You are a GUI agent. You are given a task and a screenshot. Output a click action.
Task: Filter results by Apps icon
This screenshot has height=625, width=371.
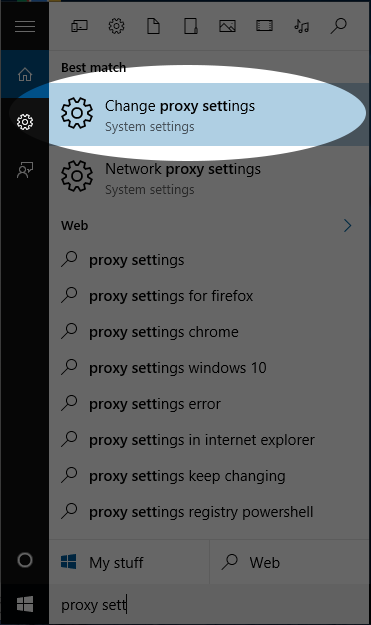click(x=79, y=27)
